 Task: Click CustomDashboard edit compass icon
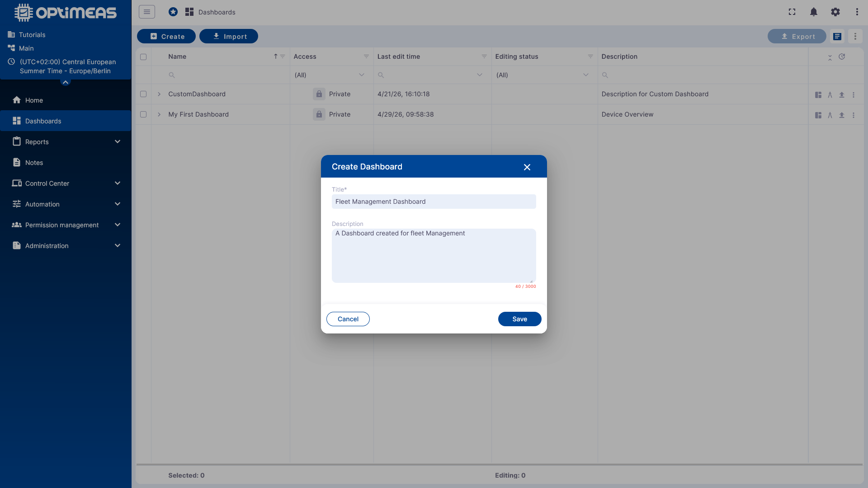830,95
